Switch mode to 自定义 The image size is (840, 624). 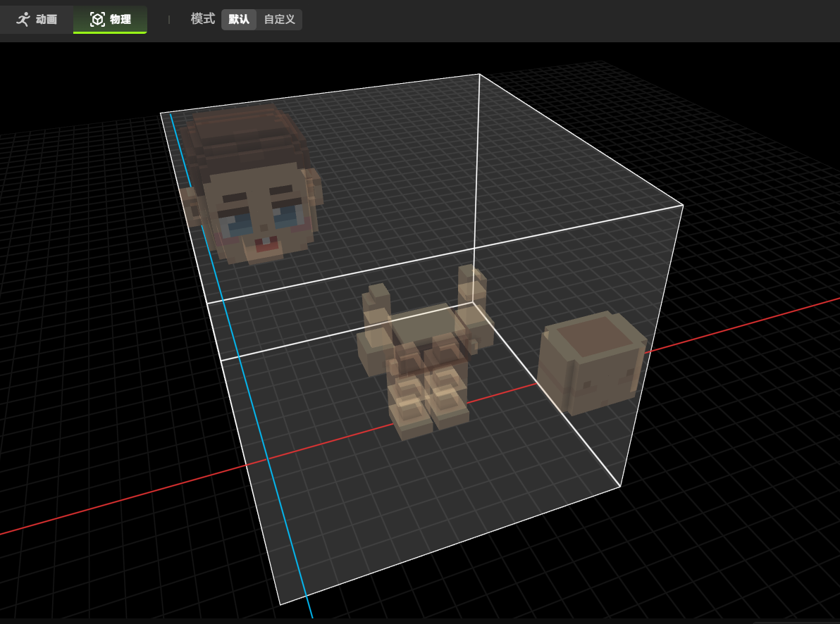[279, 20]
